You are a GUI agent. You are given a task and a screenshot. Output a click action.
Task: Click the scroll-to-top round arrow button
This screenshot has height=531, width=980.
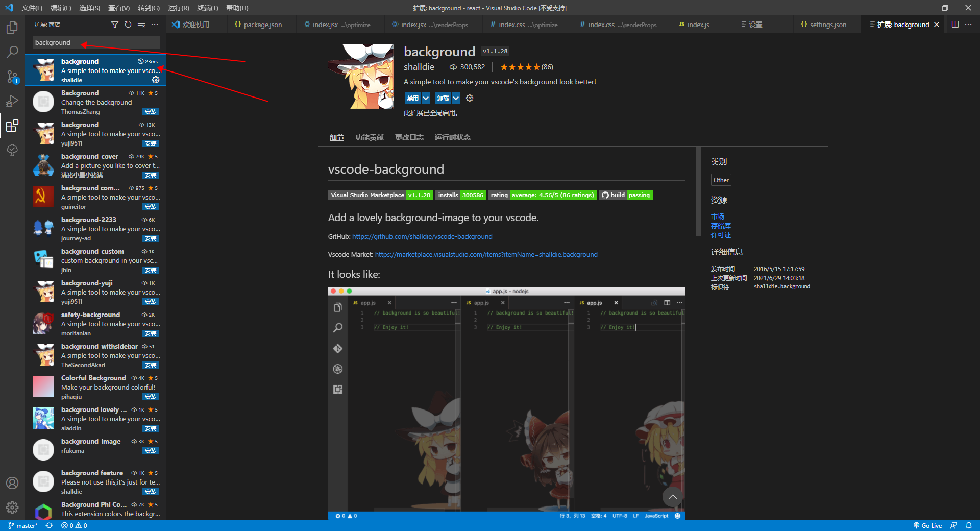click(673, 497)
